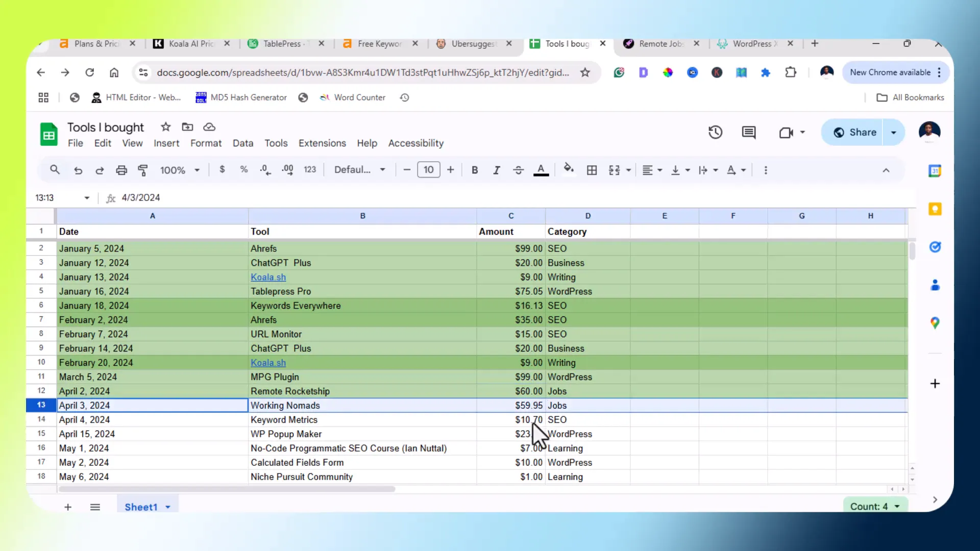Viewport: 980px width, 551px height.
Task: Open the Insert menu
Action: (166, 143)
